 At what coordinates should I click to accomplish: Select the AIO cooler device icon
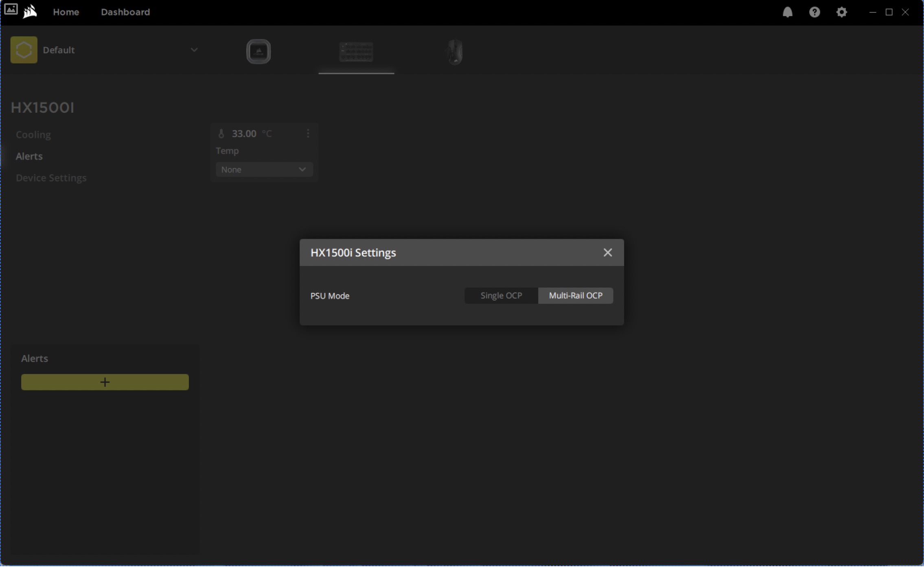(258, 52)
